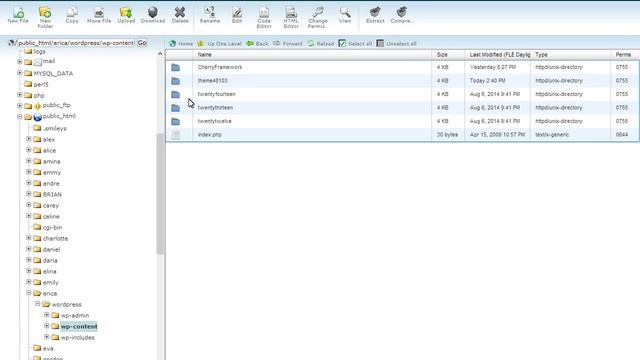This screenshot has width=640, height=360.
Task: Collapse the wordpress folder node
Action: point(38,304)
